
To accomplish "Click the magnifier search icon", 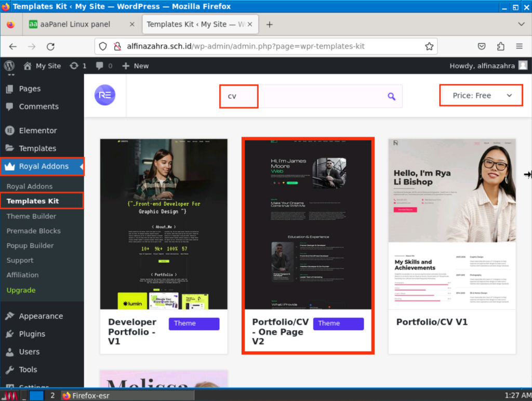I will (391, 96).
